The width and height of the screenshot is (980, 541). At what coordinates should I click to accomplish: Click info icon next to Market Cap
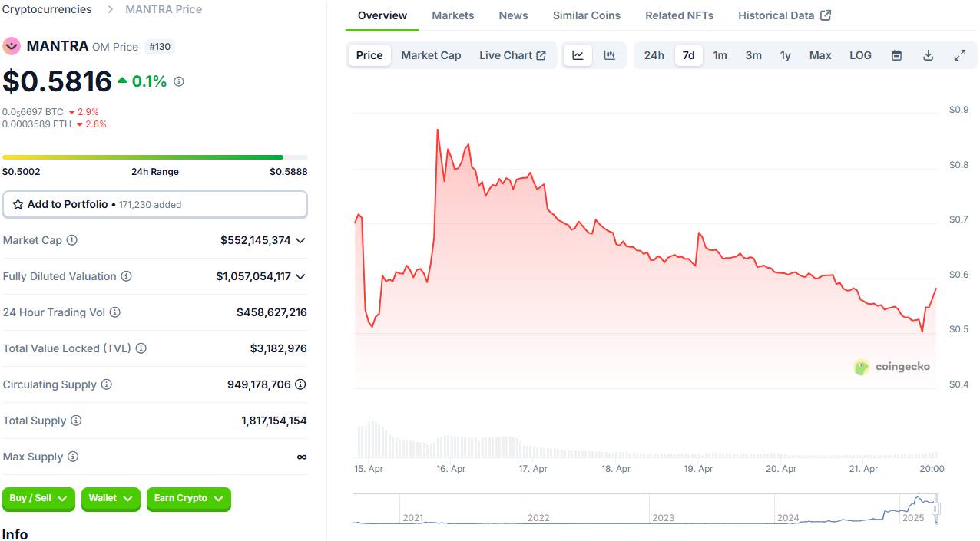[x=72, y=240]
